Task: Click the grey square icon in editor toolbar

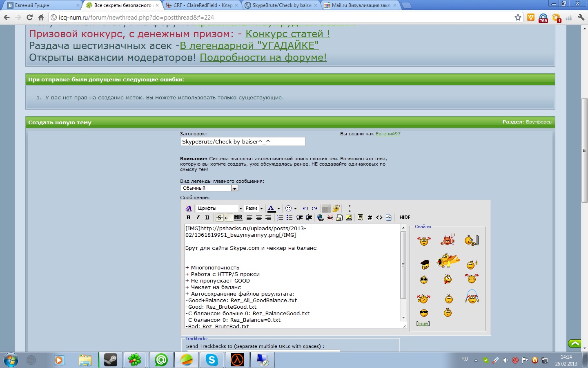Action: 326,209
